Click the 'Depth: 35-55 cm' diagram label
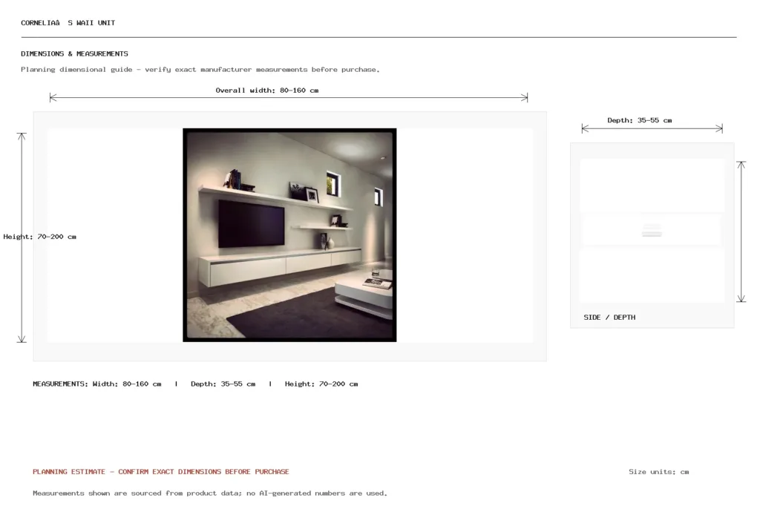Screen dimensions: 760x532 (x=639, y=120)
